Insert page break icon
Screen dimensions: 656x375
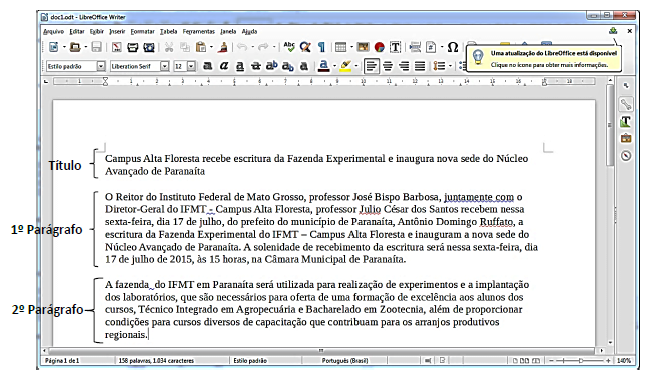[x=415, y=47]
